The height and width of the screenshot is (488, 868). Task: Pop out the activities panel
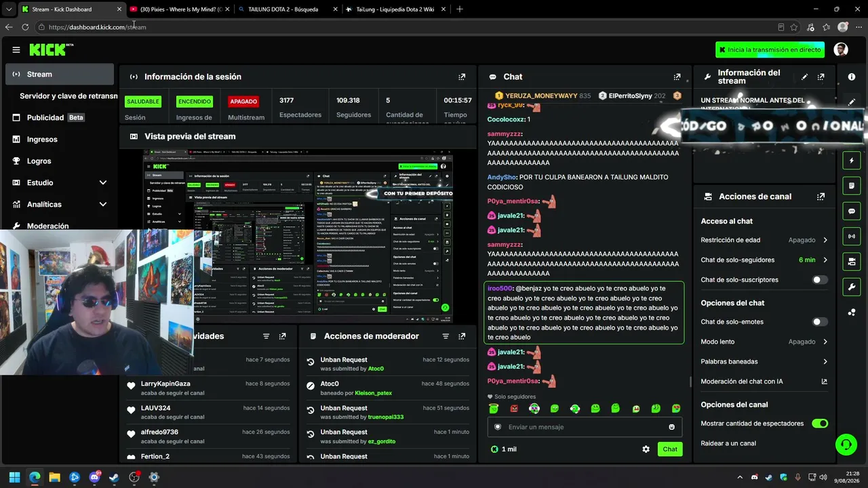pos(282,336)
